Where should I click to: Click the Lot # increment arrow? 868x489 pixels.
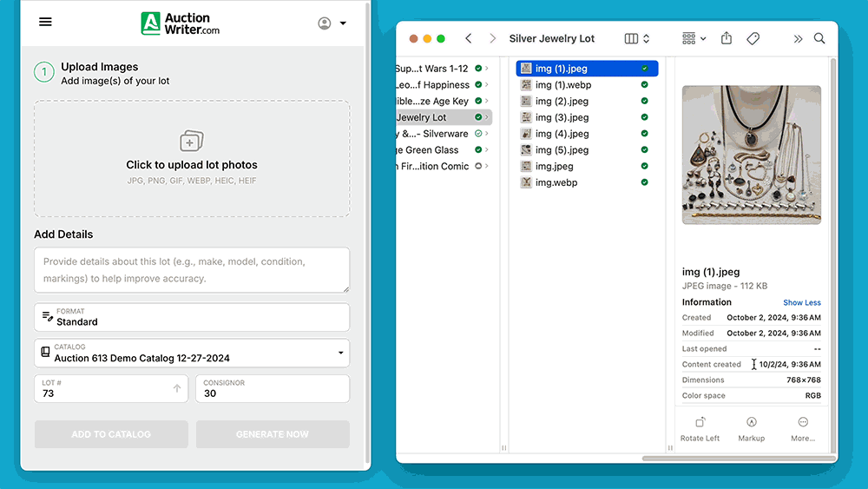coord(177,389)
